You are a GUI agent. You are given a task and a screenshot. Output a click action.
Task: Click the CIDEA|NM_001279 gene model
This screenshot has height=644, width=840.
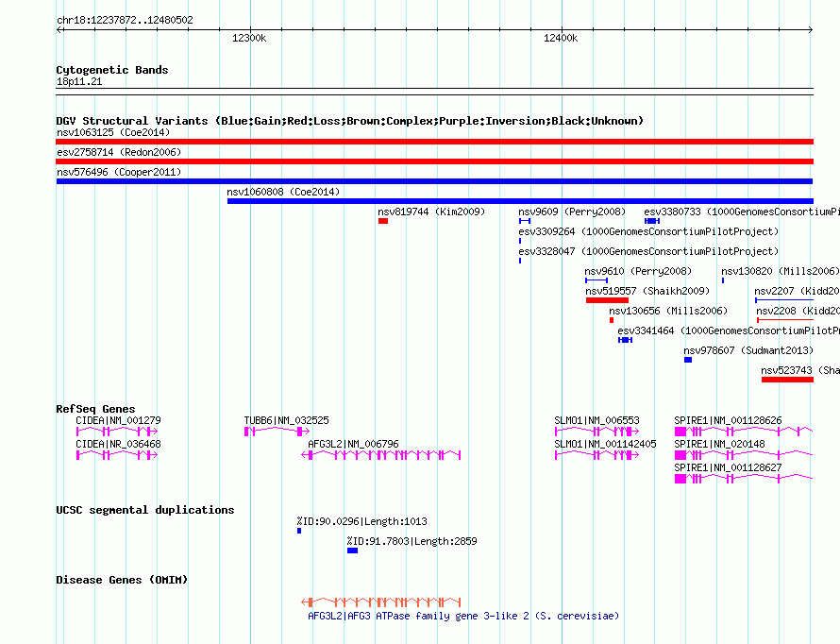click(117, 432)
